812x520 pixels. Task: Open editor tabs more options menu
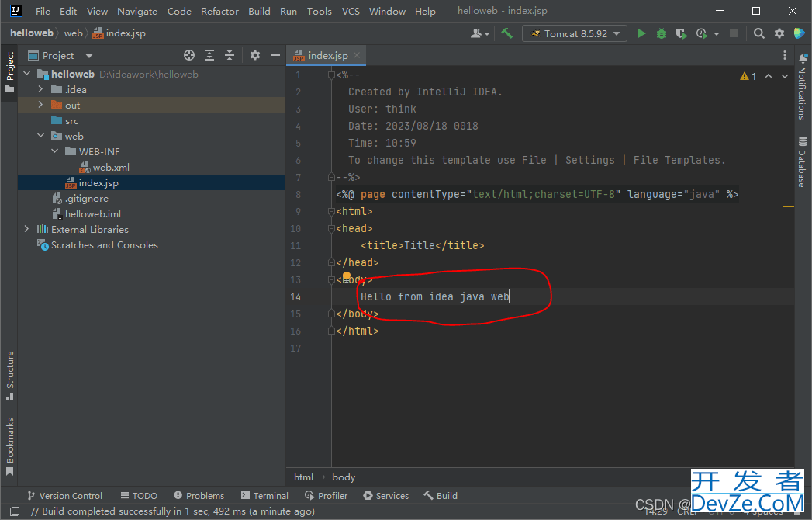(785, 55)
